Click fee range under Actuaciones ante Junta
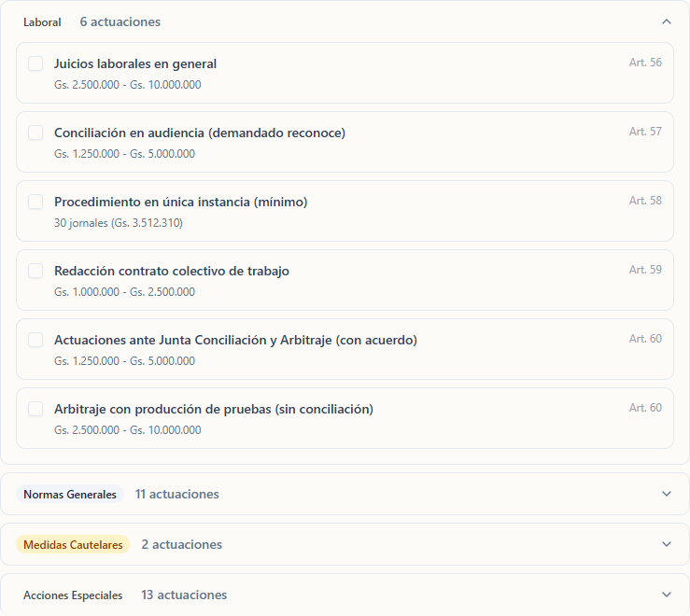Image resolution: width=690 pixels, height=616 pixels. click(x=124, y=361)
